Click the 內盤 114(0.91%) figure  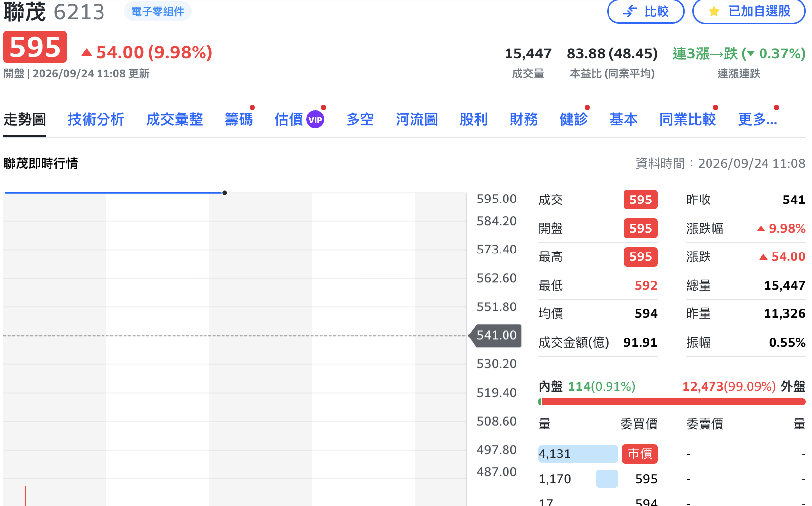pyautogui.click(x=602, y=386)
